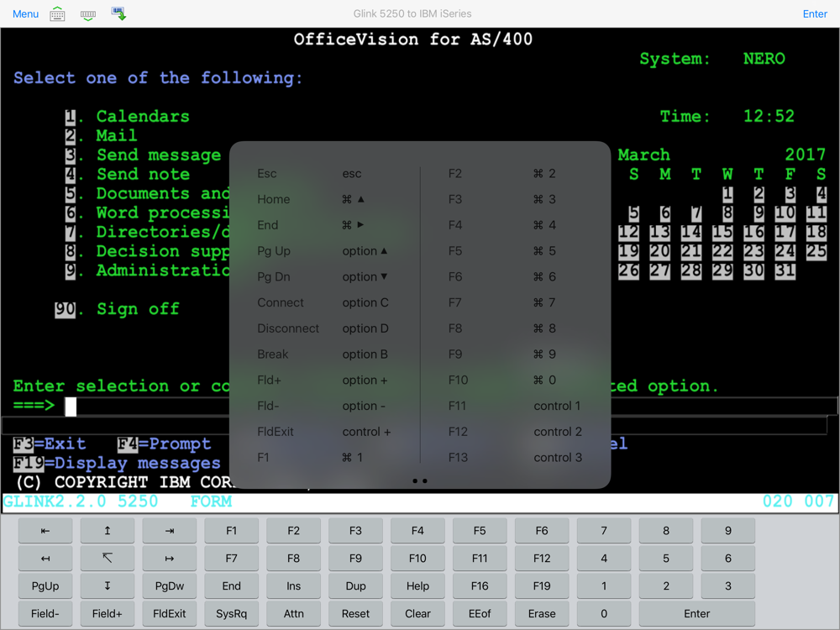Tap the Attn key

293,614
